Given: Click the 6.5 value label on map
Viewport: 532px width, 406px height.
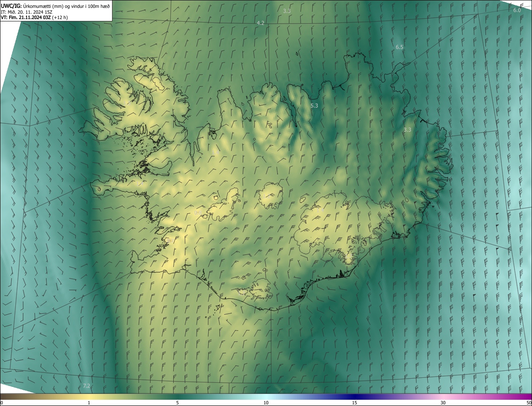Looking at the screenshot, I should (x=399, y=47).
